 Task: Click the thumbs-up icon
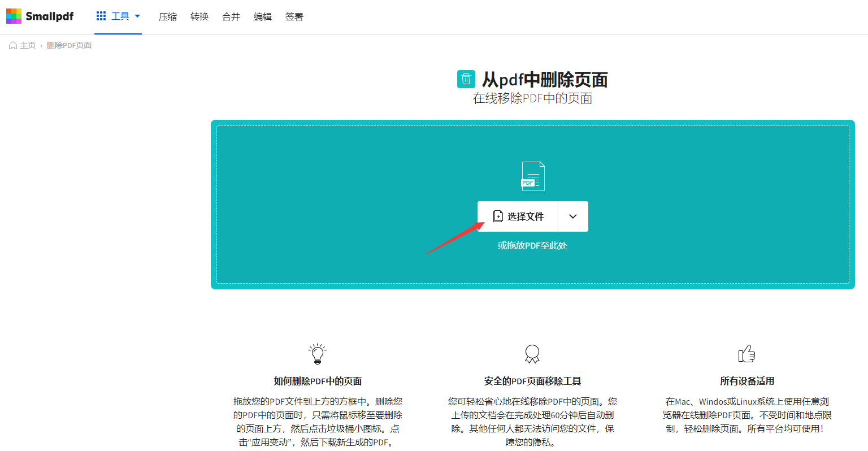[x=747, y=354]
